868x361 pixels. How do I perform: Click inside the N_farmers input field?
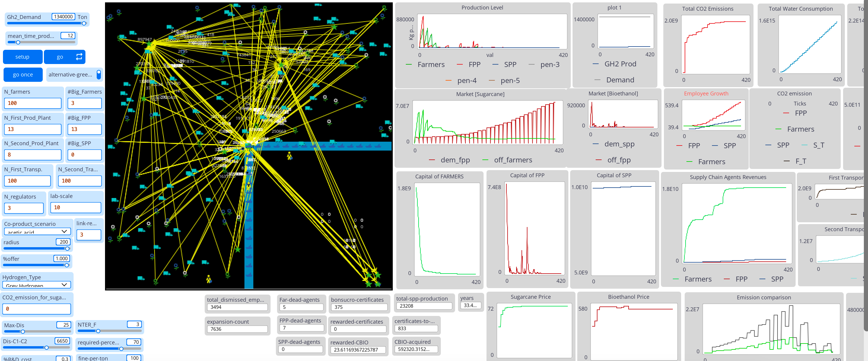pos(32,103)
